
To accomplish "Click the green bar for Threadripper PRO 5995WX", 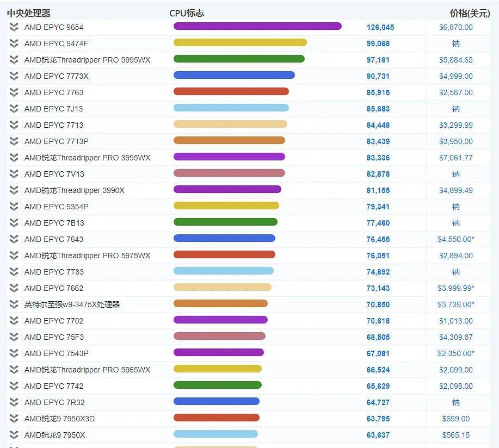I will 239,59.
